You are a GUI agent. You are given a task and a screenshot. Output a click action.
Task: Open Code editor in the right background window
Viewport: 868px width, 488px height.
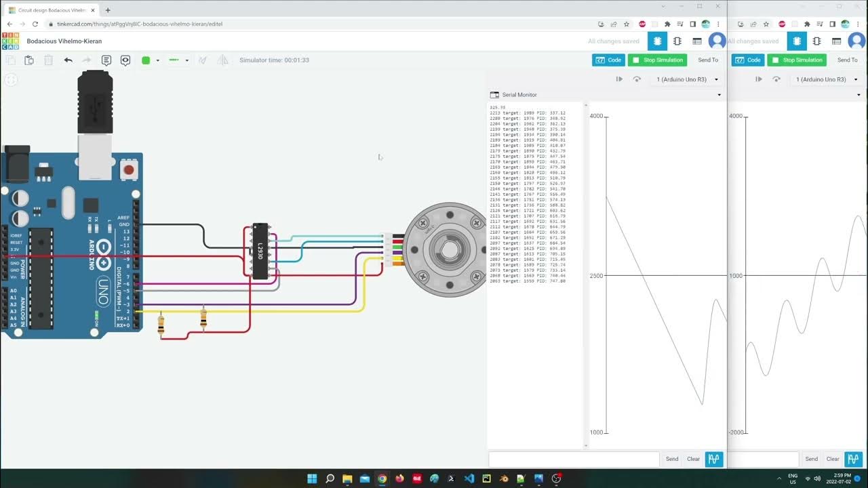(x=748, y=60)
